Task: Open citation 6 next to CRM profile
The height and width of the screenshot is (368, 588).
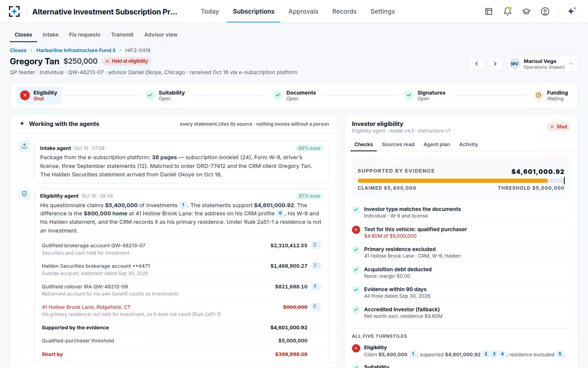Action: 281,213
